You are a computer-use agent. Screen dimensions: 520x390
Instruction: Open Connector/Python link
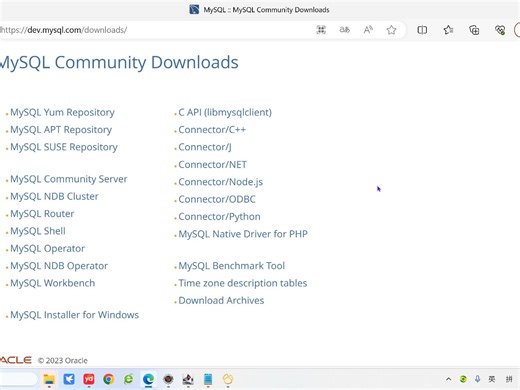(x=219, y=217)
